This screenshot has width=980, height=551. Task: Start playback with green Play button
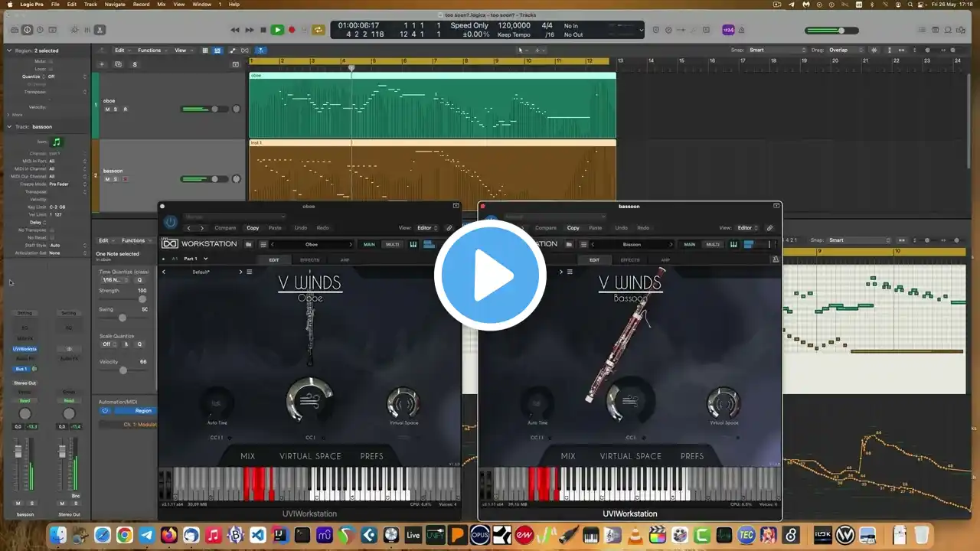click(277, 30)
